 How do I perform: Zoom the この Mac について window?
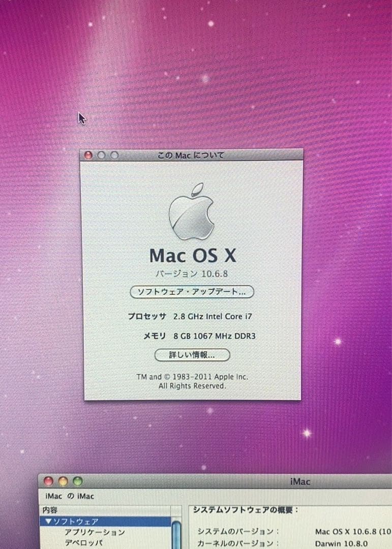tap(114, 155)
